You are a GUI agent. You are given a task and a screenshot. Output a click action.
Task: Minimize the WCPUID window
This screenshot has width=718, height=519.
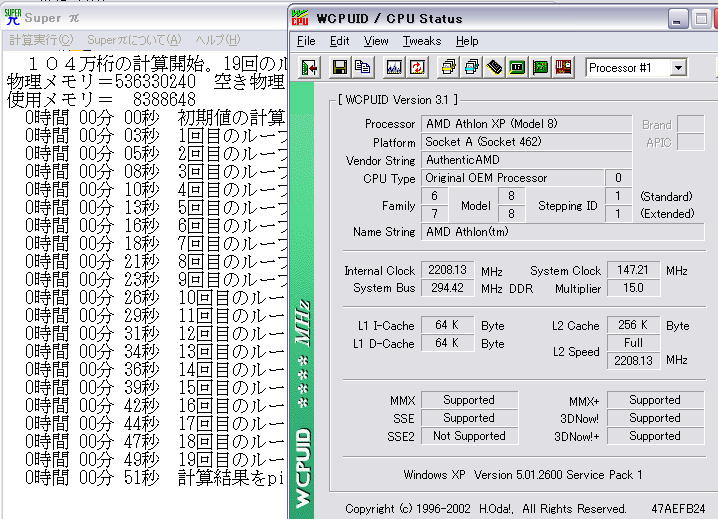click(678, 19)
